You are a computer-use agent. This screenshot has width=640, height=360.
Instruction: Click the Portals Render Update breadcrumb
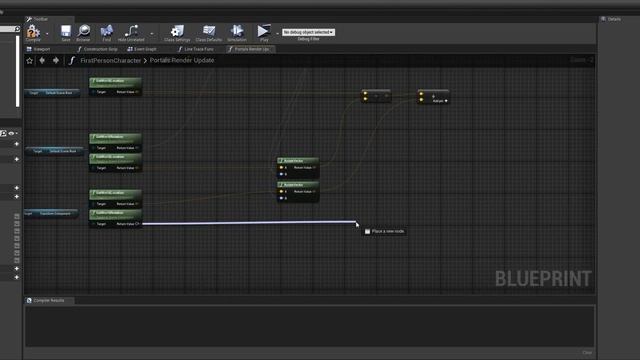182,60
